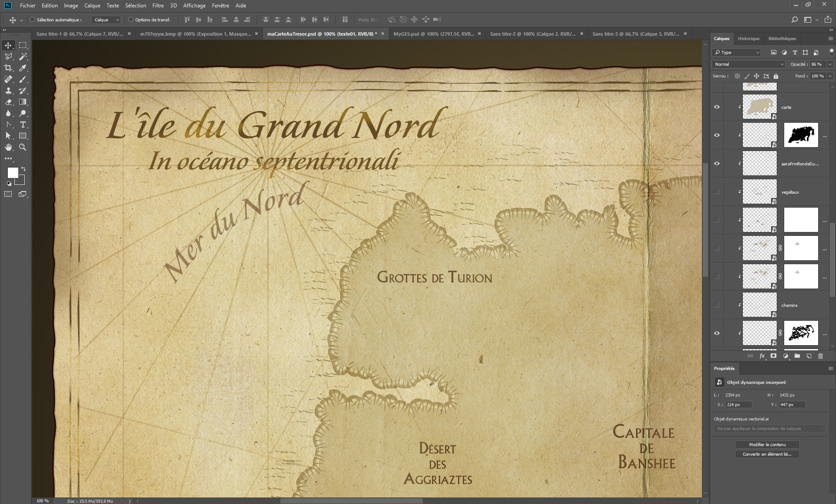Delete layer with the trash icon
Image resolution: width=836 pixels, height=504 pixels.
820,356
